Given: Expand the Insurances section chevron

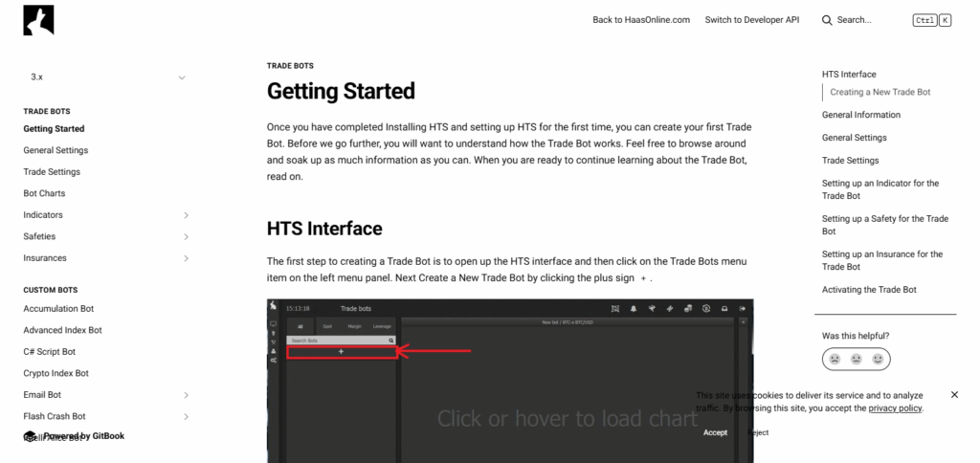Looking at the screenshot, I should pyautogui.click(x=186, y=258).
